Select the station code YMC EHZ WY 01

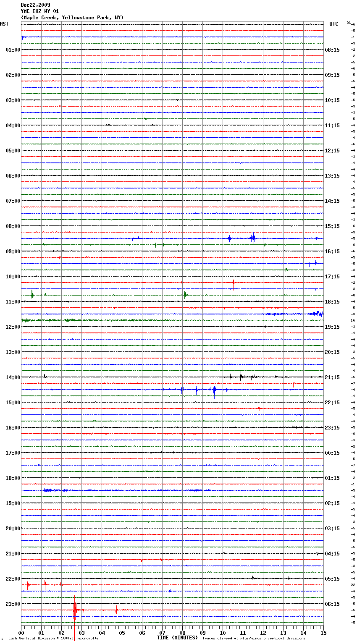tap(40, 11)
